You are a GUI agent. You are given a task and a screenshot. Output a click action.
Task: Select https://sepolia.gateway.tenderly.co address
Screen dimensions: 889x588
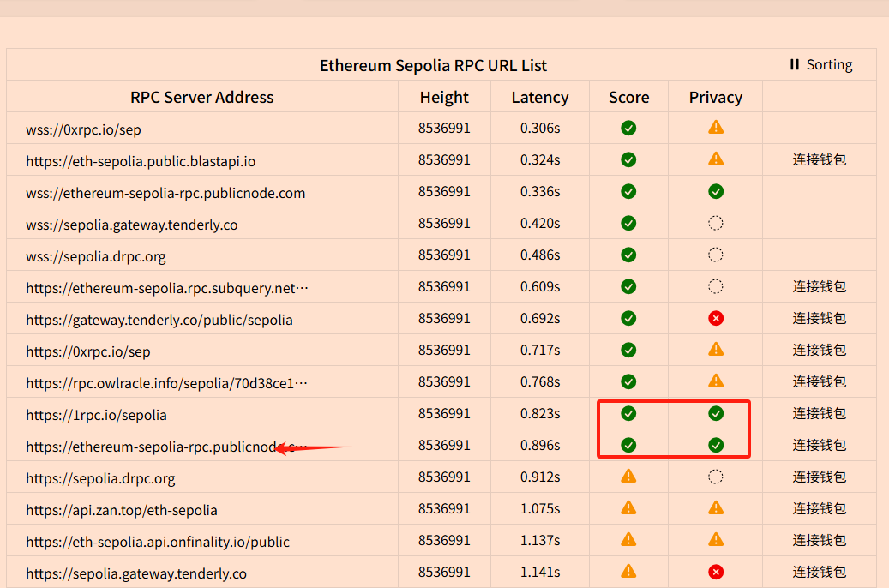click(136, 573)
